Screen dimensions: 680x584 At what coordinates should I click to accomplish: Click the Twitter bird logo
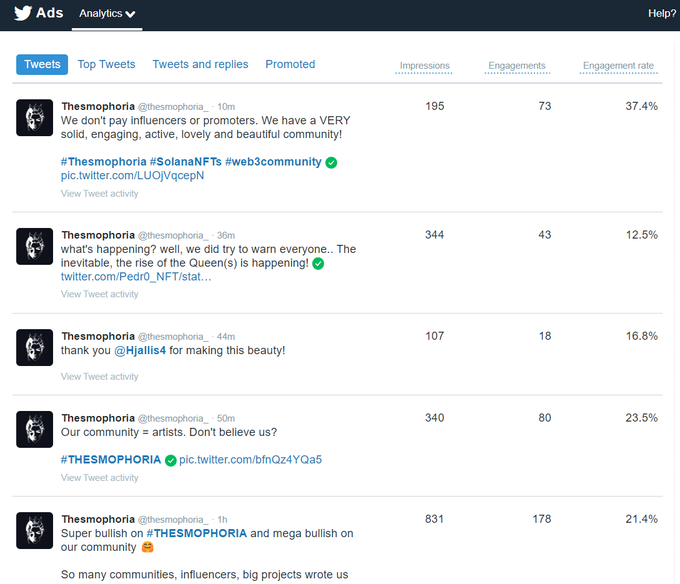point(23,13)
